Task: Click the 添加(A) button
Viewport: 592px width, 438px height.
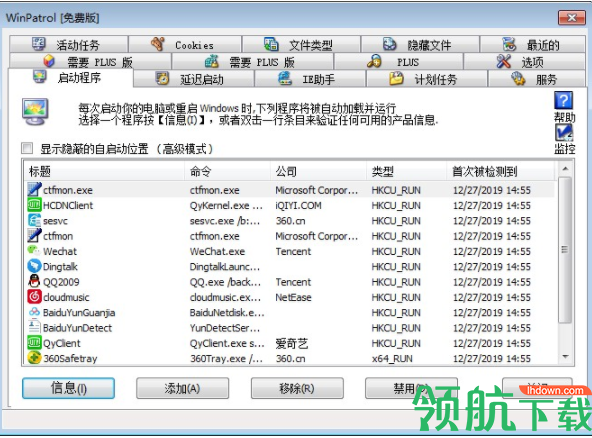Action: point(182,388)
